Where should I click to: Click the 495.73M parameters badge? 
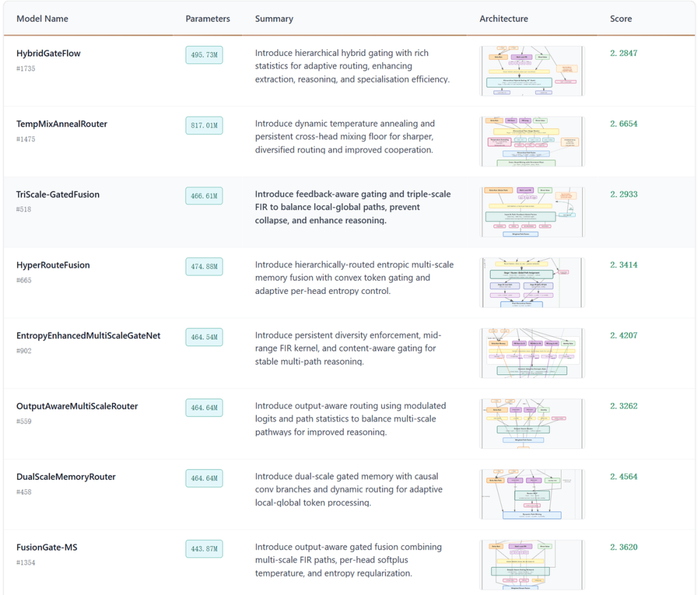[203, 55]
